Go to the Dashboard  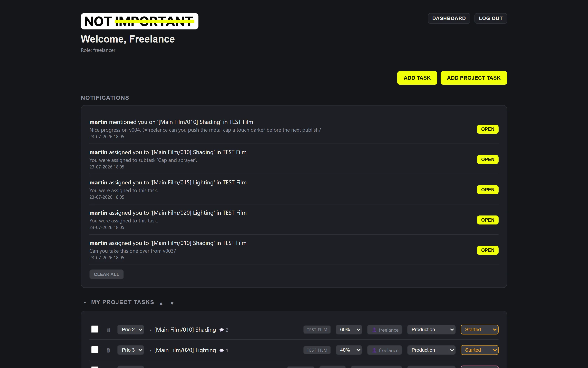(449, 18)
